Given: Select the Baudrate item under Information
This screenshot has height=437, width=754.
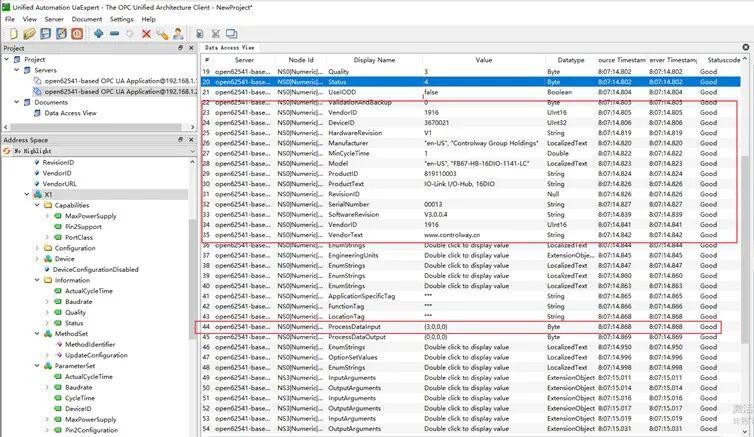Looking at the screenshot, I should point(78,302).
